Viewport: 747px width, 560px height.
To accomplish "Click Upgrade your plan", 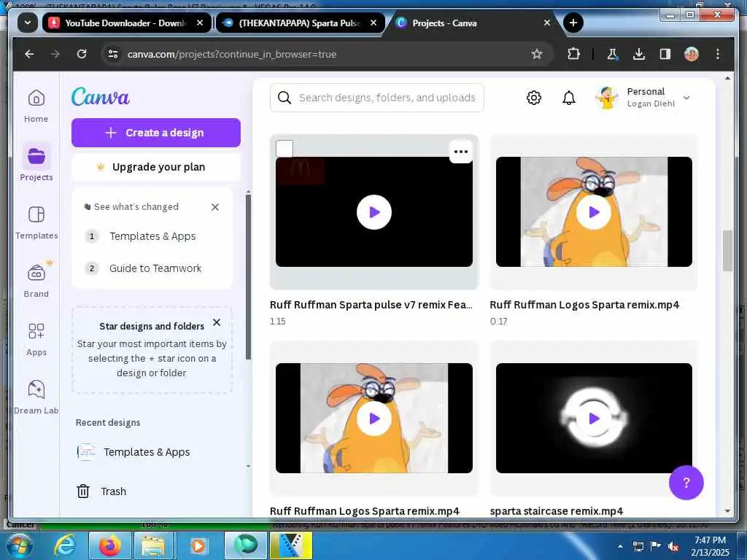I will [156, 167].
